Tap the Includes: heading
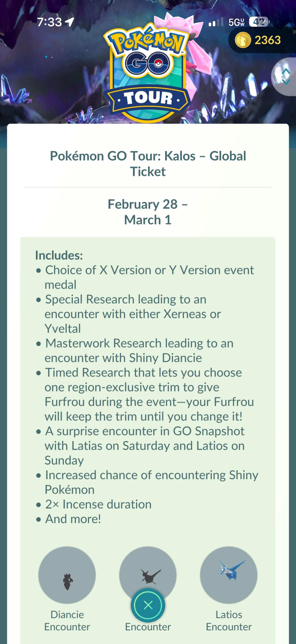 (x=59, y=255)
